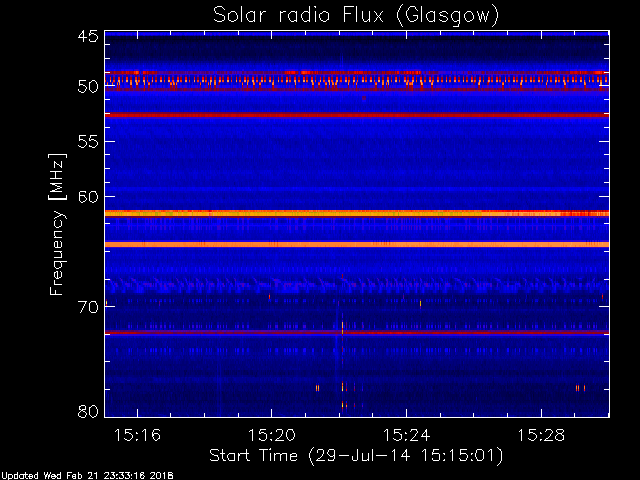Click the 50 frequency tick label

click(88, 87)
